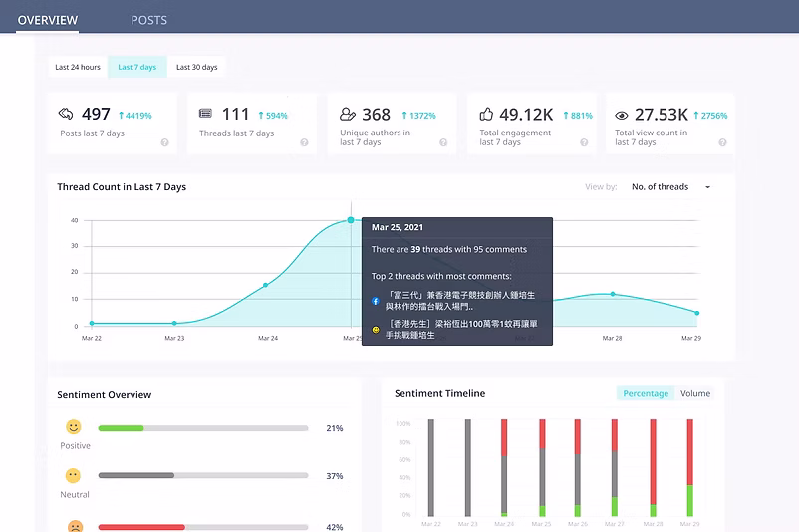Click the dropdown arrow beside No. of threads
Image resolution: width=799 pixels, height=532 pixels.
click(707, 187)
